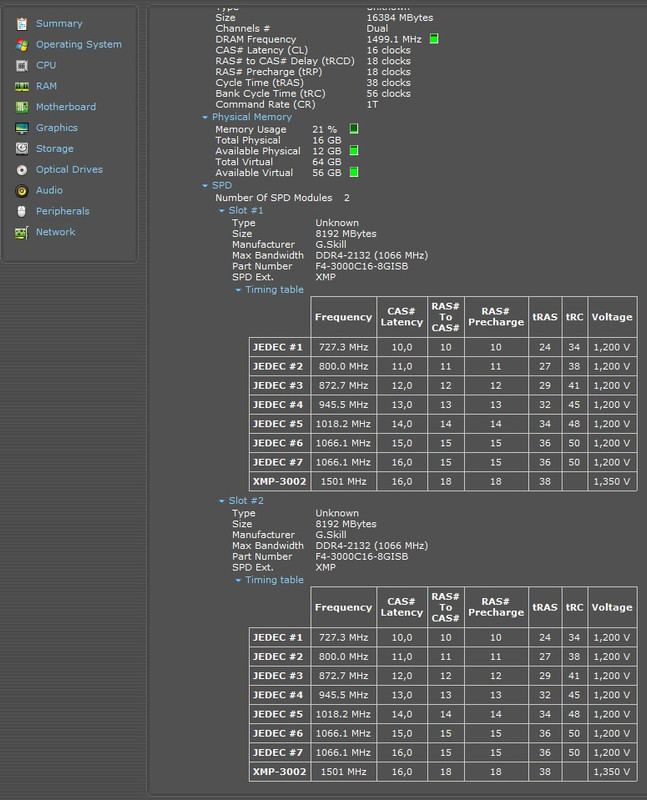Click the Slot #2 JEDEC #4 row label
Image resolution: width=647 pixels, height=800 pixels.
pyautogui.click(x=280, y=695)
